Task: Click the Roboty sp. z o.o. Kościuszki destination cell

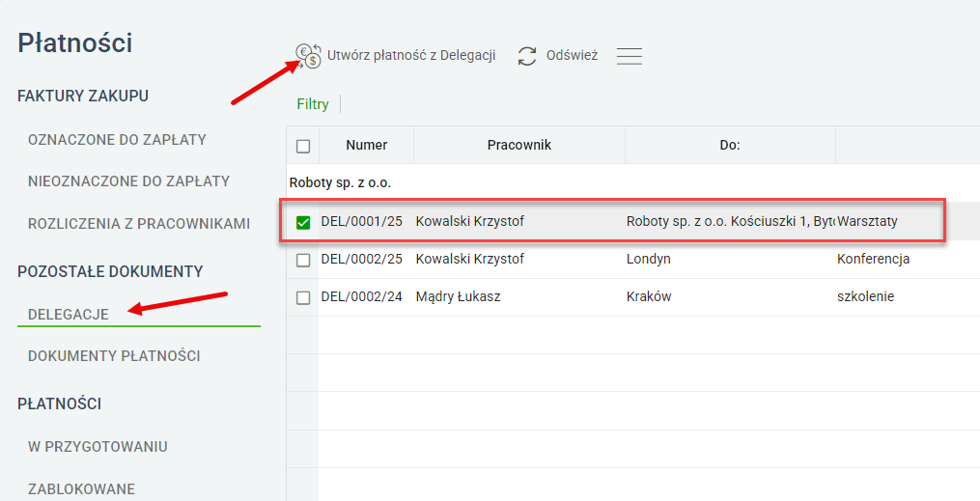Action: click(730, 221)
